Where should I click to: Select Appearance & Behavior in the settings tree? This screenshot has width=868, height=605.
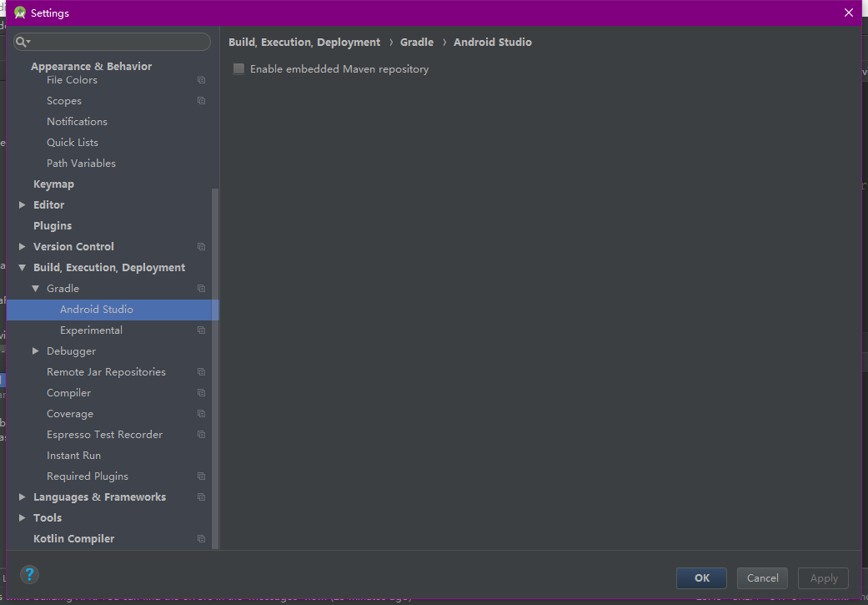pos(92,67)
